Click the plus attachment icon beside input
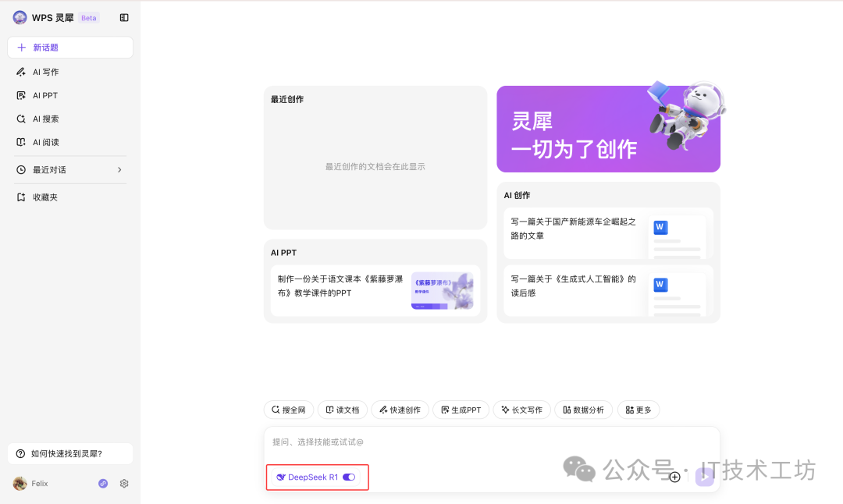The width and height of the screenshot is (843, 504). click(x=674, y=477)
